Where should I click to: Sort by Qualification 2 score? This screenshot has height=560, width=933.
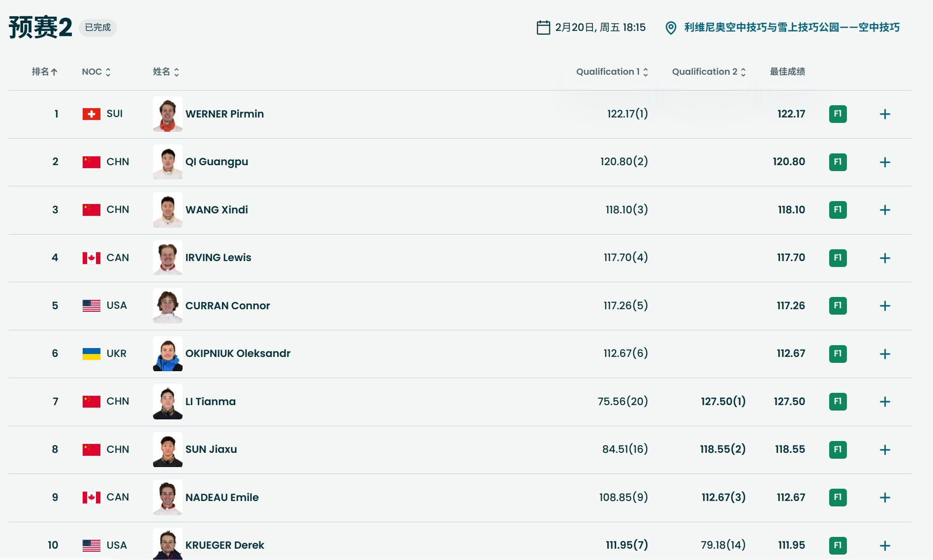click(709, 72)
